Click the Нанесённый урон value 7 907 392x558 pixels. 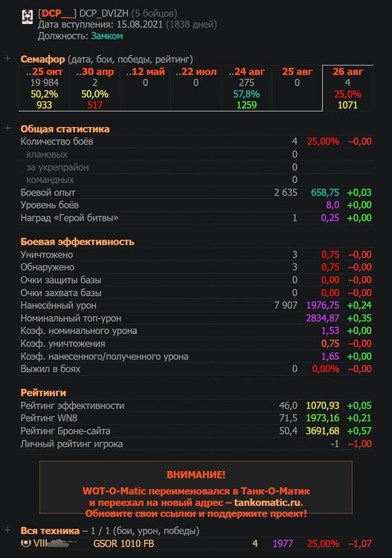tap(286, 305)
